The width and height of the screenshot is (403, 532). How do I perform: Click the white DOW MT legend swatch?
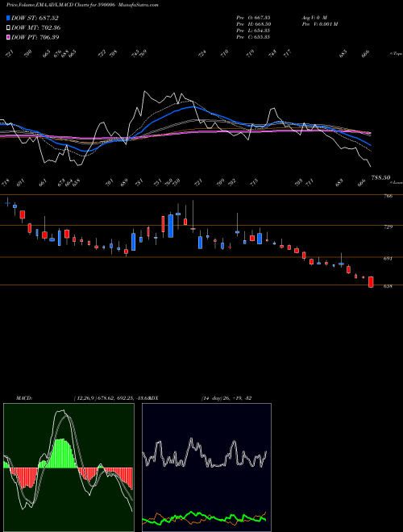point(8,27)
